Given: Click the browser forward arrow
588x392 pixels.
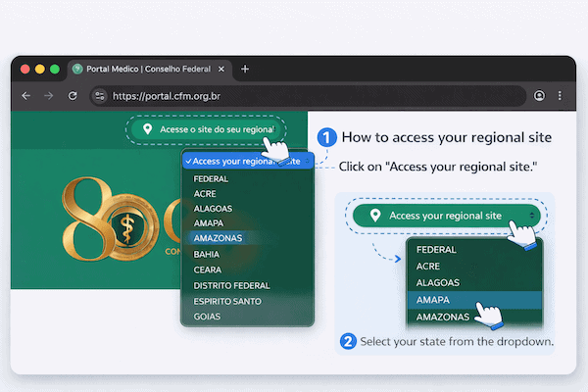Looking at the screenshot, I should click(49, 96).
